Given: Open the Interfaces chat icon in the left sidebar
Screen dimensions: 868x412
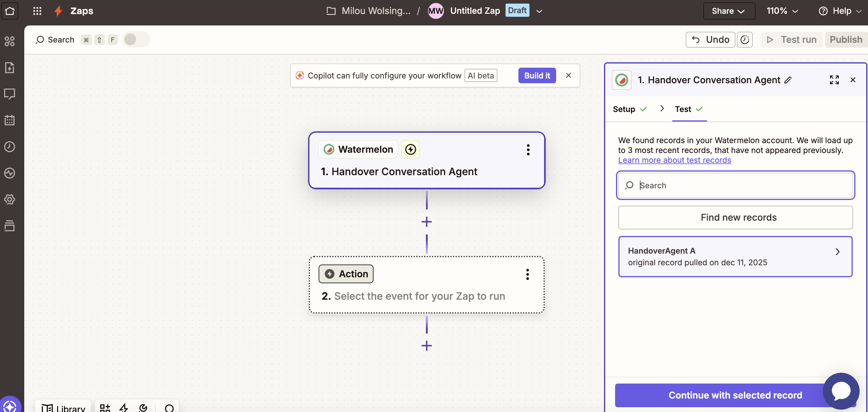Looking at the screenshot, I should (10, 94).
